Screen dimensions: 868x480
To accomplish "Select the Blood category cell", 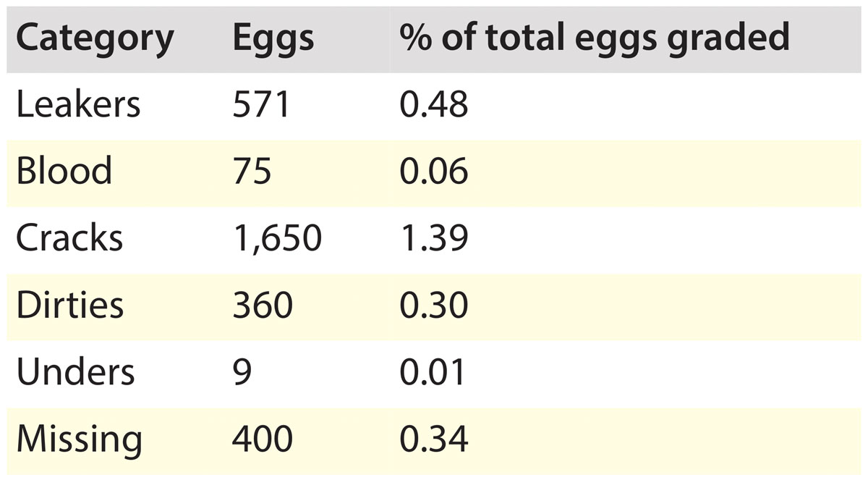I will (64, 171).
